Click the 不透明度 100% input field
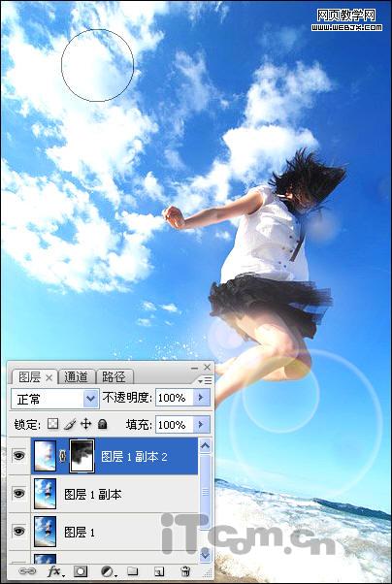 click(175, 398)
